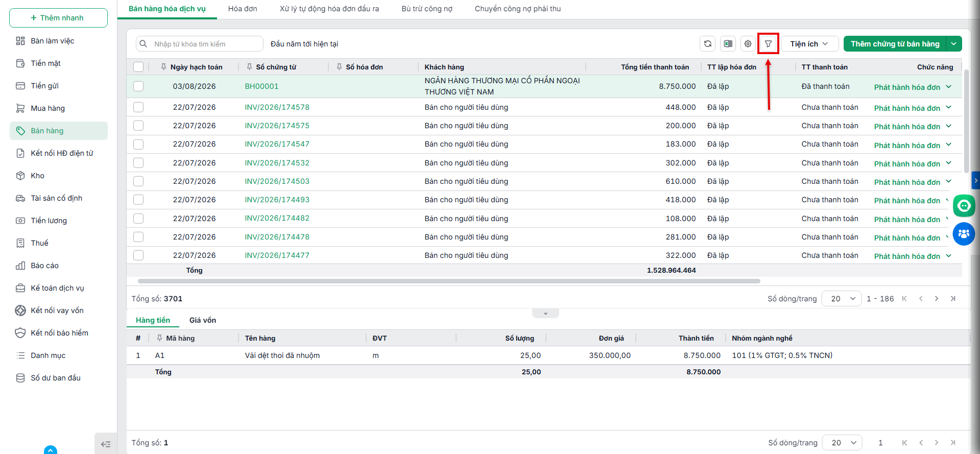The width and height of the screenshot is (980, 454).
Task: Open Danh mục list icon
Action: point(20,355)
